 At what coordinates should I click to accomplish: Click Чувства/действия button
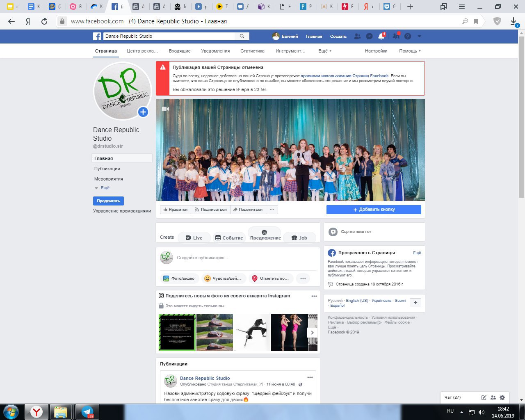[x=223, y=278]
